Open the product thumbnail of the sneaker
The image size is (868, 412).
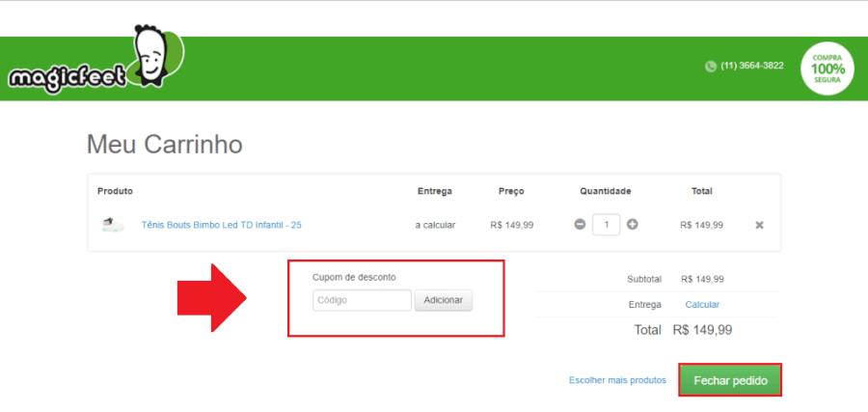point(113,225)
